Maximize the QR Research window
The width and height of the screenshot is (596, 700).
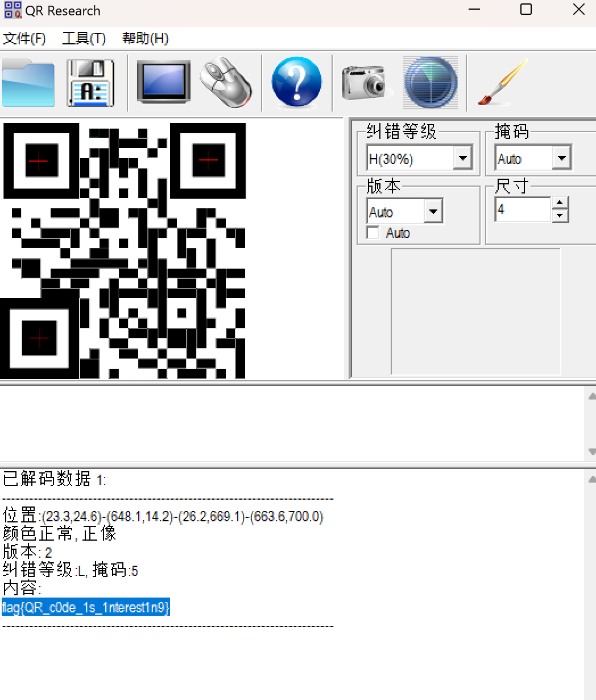pos(526,9)
